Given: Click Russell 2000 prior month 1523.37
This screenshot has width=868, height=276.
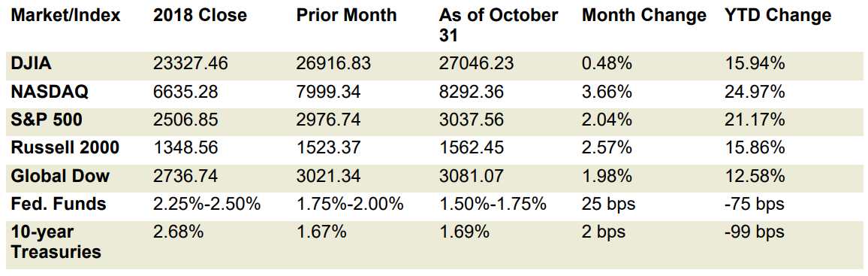Looking at the screenshot, I should (328, 148).
